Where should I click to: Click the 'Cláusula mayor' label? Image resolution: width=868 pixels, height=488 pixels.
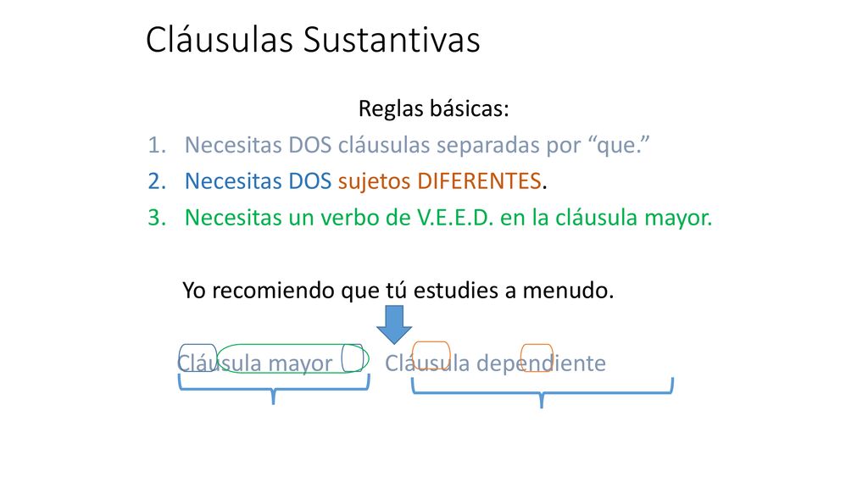tap(254, 363)
